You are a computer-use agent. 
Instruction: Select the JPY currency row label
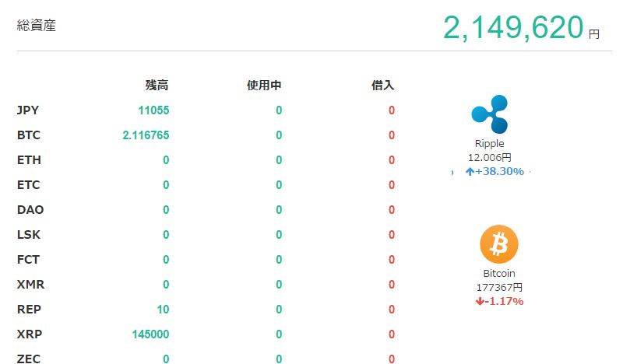pyautogui.click(x=27, y=110)
